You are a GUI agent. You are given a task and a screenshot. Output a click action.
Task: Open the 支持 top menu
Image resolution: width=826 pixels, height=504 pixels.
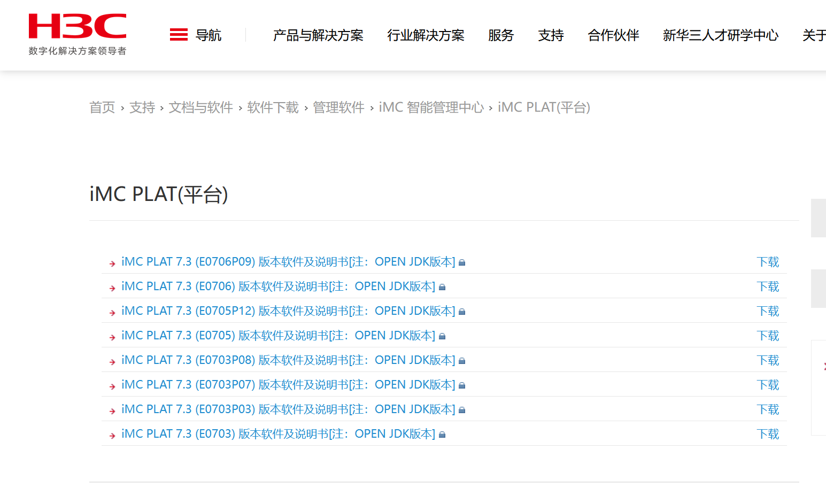click(551, 35)
